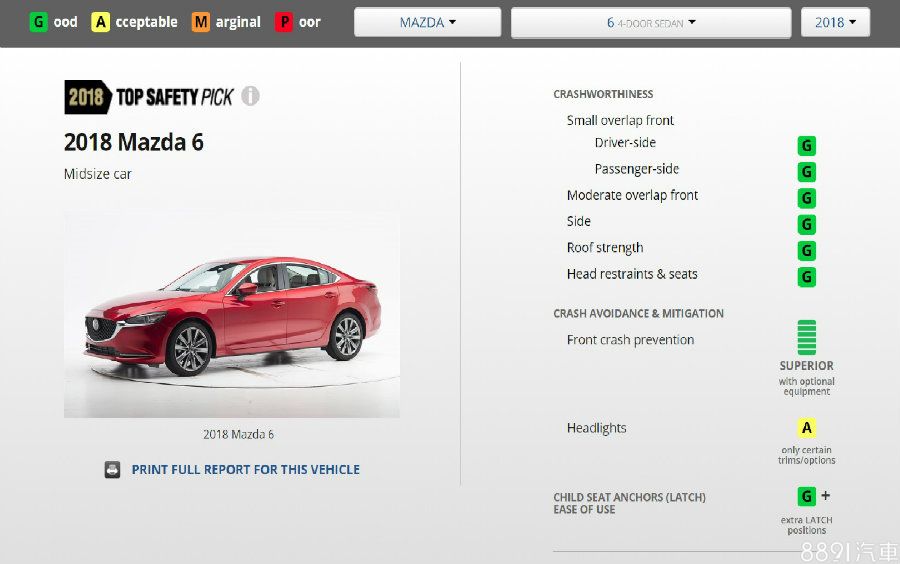Click the red Poor legend swatch

coord(284,22)
